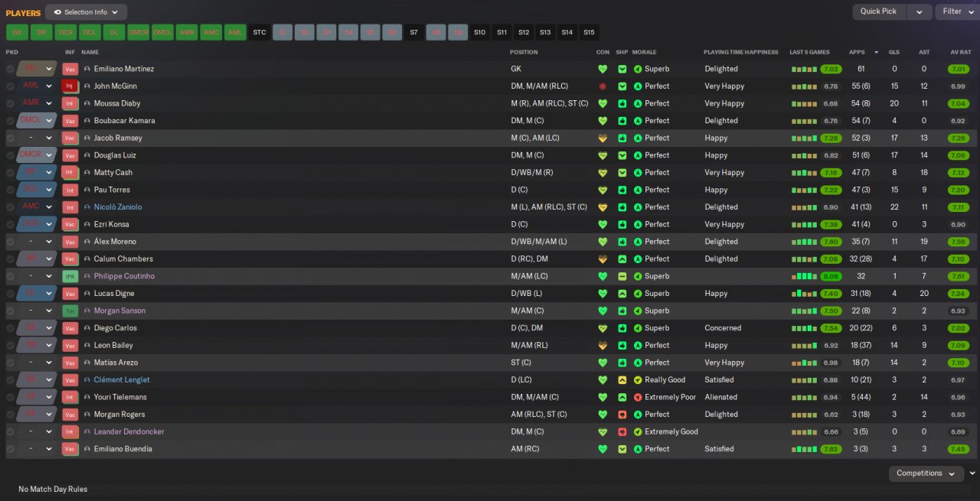Select the STC position slot
This screenshot has width=980, height=501.
pyautogui.click(x=260, y=32)
